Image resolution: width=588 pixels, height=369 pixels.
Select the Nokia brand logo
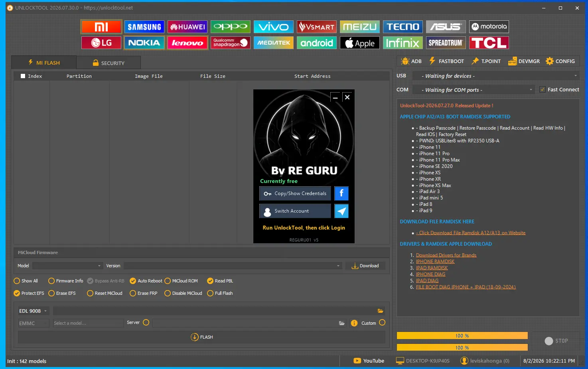(144, 43)
